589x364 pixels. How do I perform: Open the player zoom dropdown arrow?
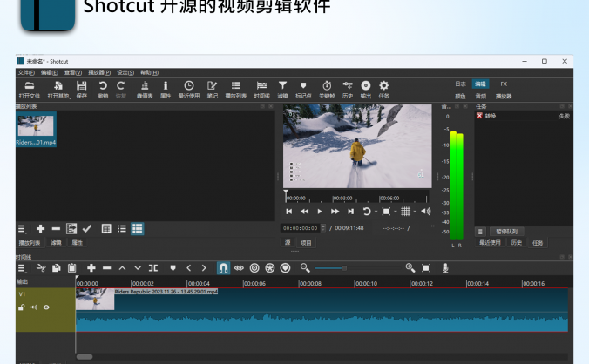click(396, 212)
